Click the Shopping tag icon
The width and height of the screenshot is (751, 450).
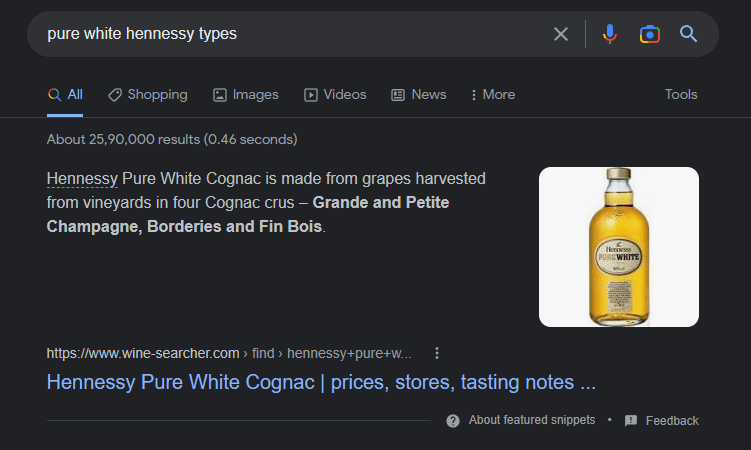coord(114,95)
